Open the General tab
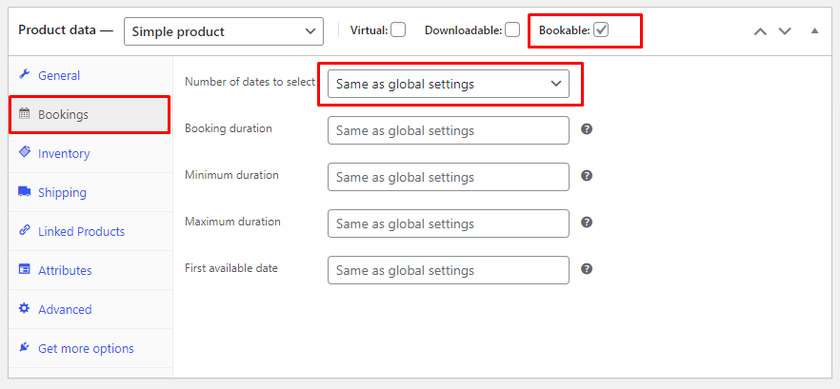This screenshot has height=389, width=840. pos(91,76)
